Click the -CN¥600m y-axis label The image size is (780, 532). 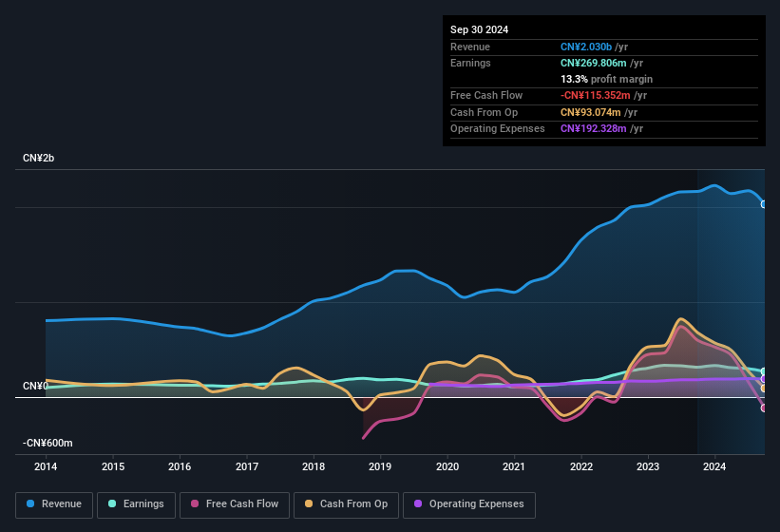pos(48,443)
